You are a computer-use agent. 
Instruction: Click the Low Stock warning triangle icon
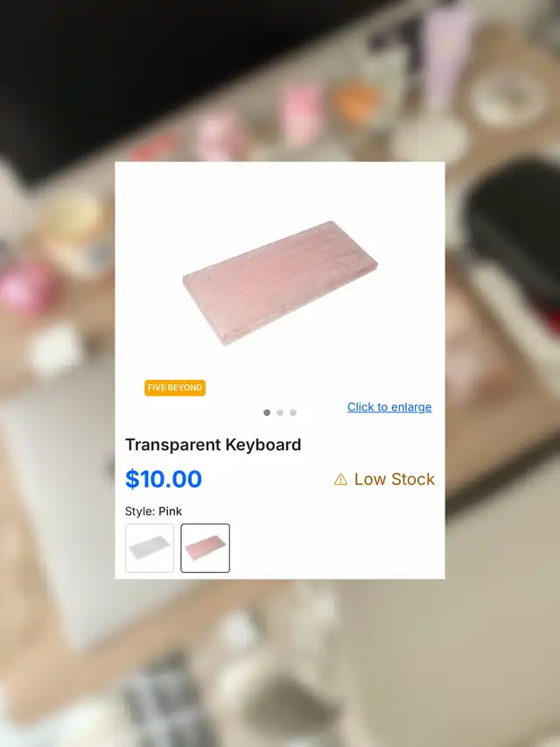coord(340,479)
